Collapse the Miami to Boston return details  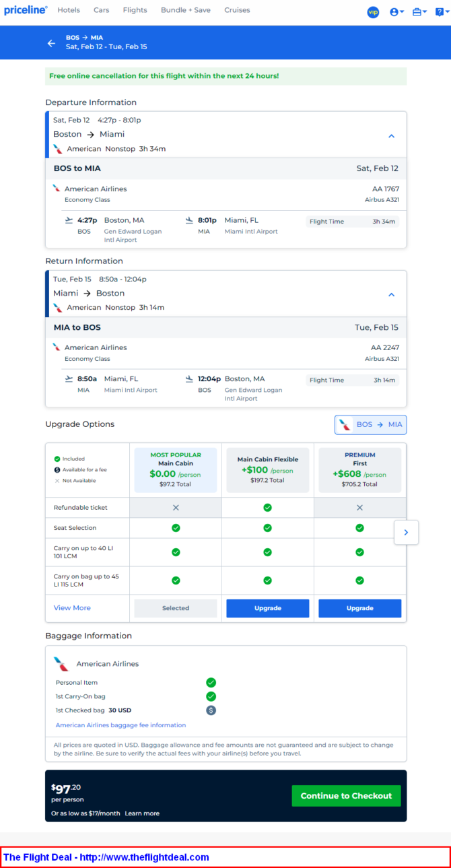[391, 295]
